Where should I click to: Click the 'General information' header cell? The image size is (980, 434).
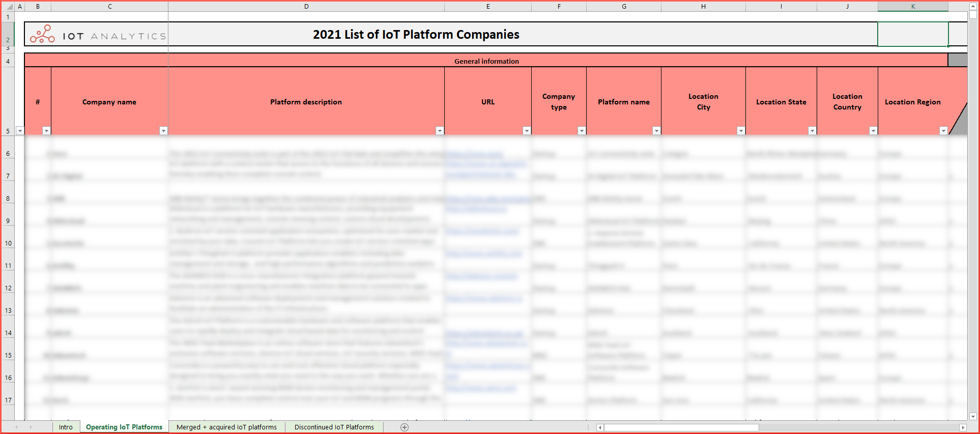click(x=486, y=61)
